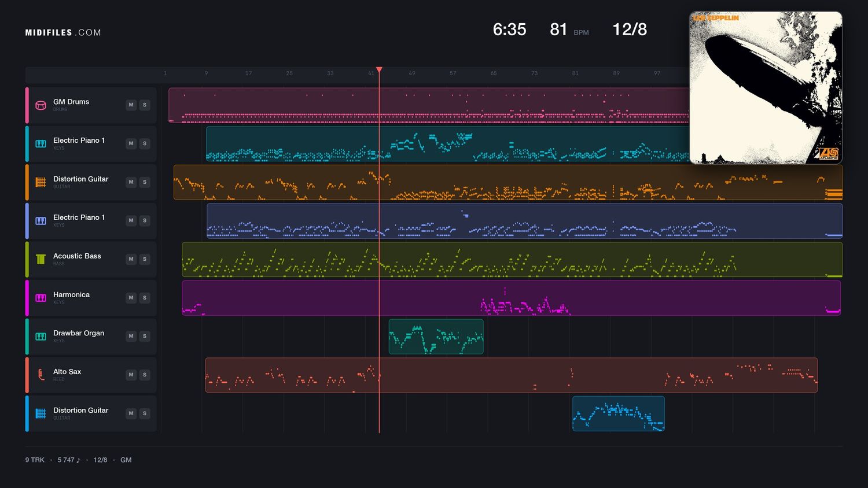Jump to bar 17 on the ruler

click(248, 73)
